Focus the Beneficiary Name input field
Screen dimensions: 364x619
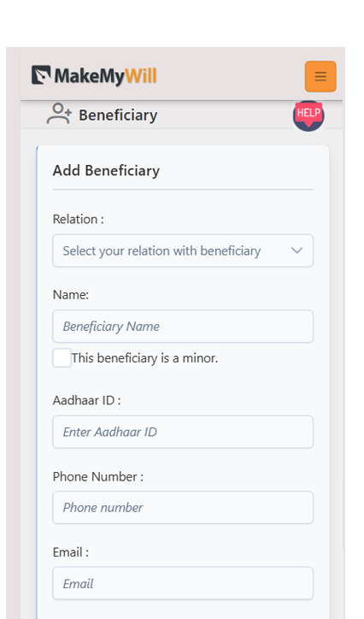click(183, 326)
